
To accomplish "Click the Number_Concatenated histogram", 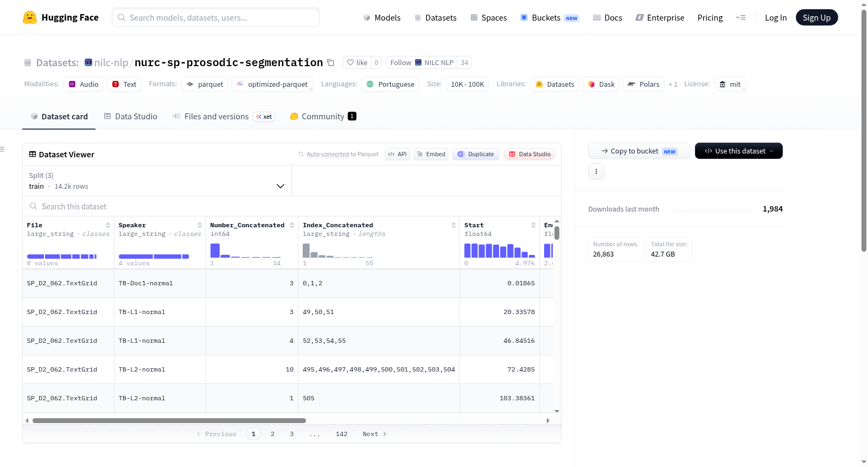I will (246, 250).
